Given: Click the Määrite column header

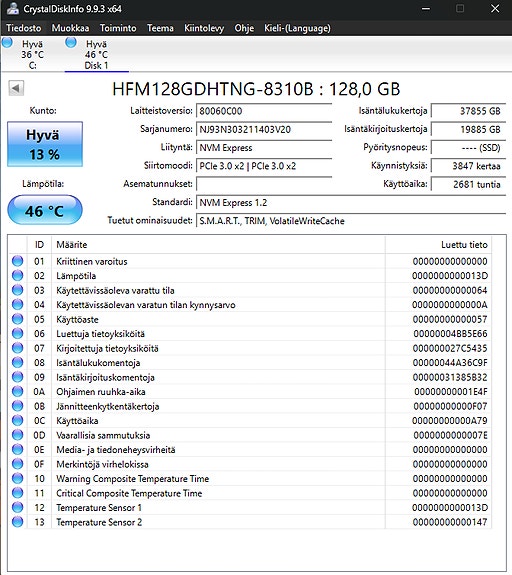Looking at the screenshot, I should click(x=218, y=245).
